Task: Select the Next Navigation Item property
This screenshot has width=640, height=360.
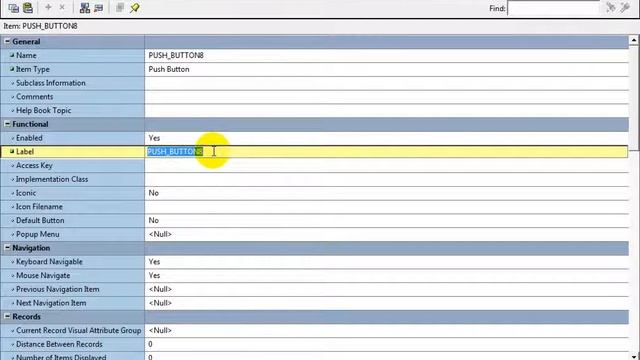Action: coord(314,303)
